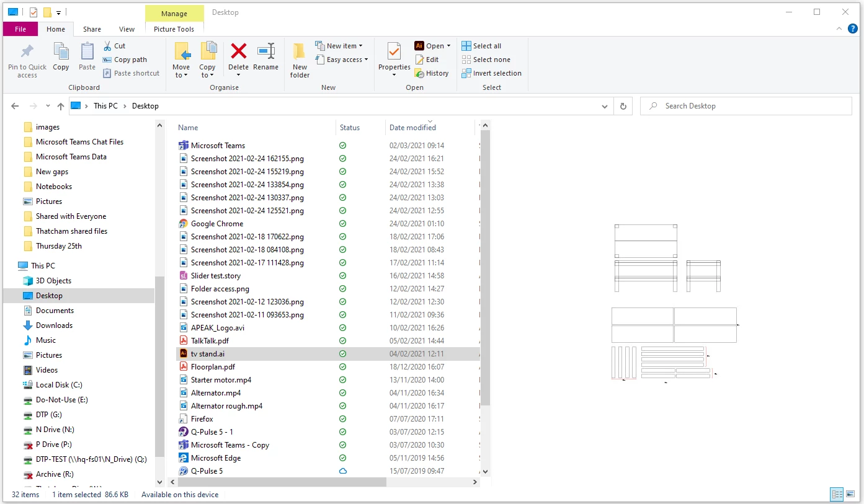
Task: Click the Copy icon in Clipboard group
Action: 61,51
